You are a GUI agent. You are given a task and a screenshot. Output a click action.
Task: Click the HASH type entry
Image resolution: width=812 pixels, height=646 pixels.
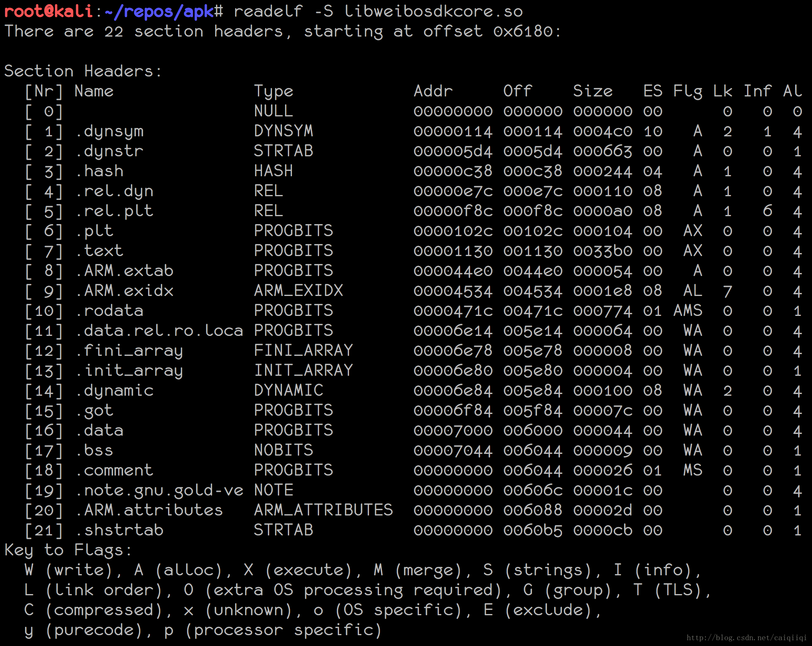[x=274, y=171]
